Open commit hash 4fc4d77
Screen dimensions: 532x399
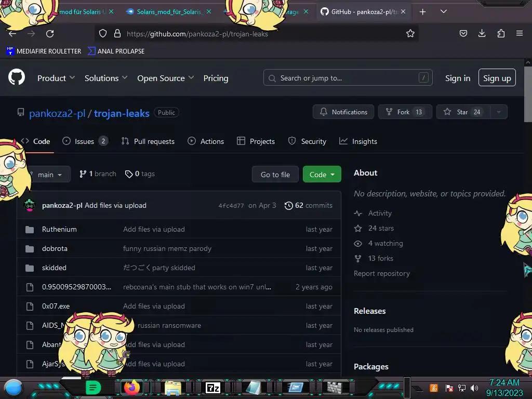click(231, 206)
